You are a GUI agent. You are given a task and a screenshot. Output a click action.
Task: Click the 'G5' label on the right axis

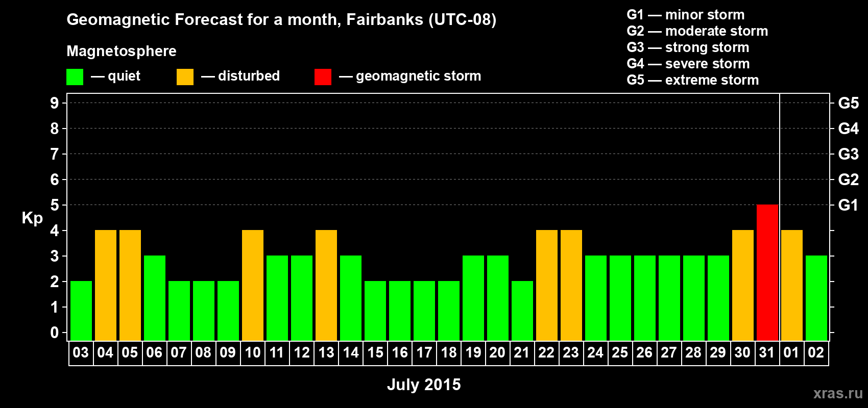click(849, 103)
